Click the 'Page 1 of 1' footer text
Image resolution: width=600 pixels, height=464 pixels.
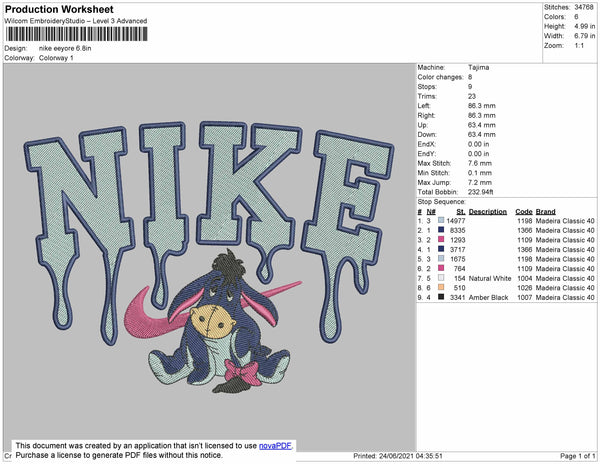pos(577,456)
